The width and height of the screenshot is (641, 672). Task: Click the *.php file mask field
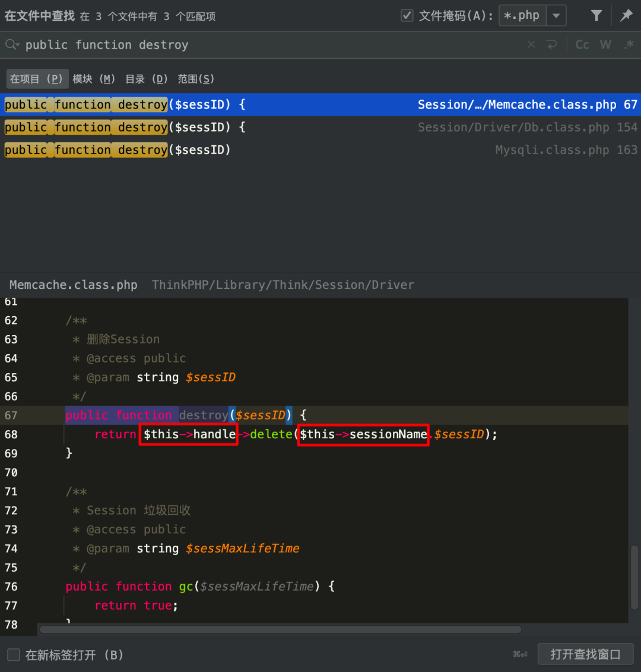(522, 16)
